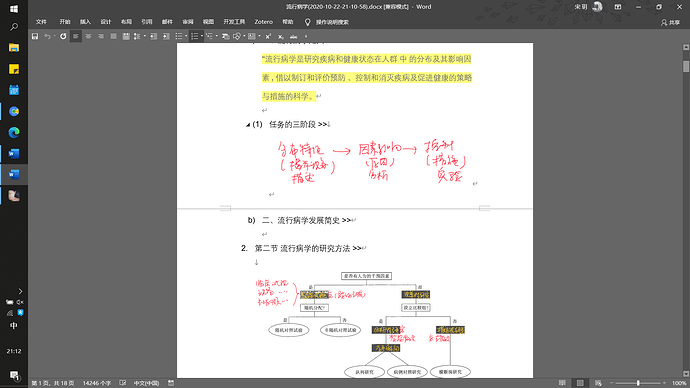This screenshot has height=388, width=690.
Task: Expand the bullet library dropdown arrow
Action: point(186,37)
